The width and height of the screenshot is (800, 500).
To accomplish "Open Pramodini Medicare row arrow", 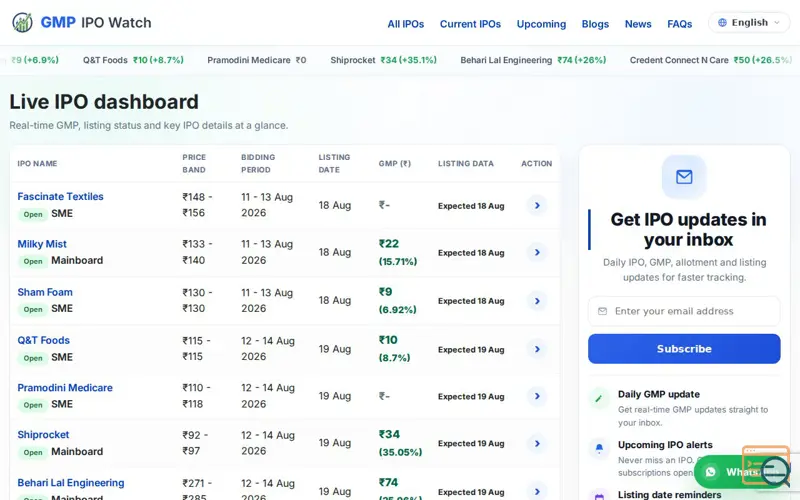I will pos(537,396).
